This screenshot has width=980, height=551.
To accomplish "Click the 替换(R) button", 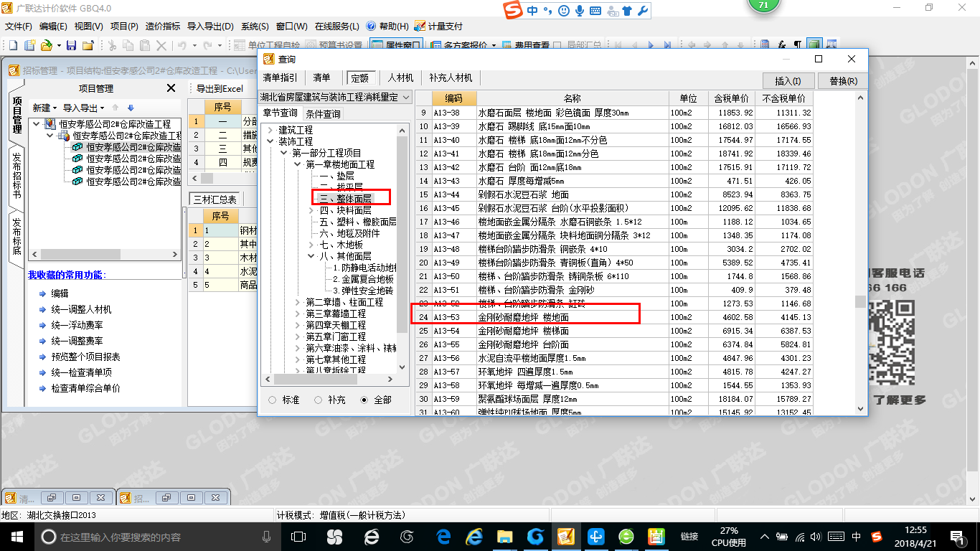I will [x=843, y=80].
